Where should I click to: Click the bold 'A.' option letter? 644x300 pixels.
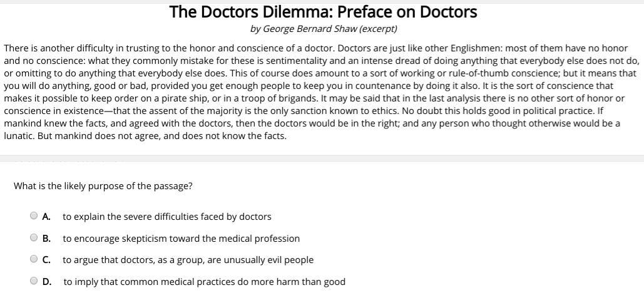(x=46, y=217)
